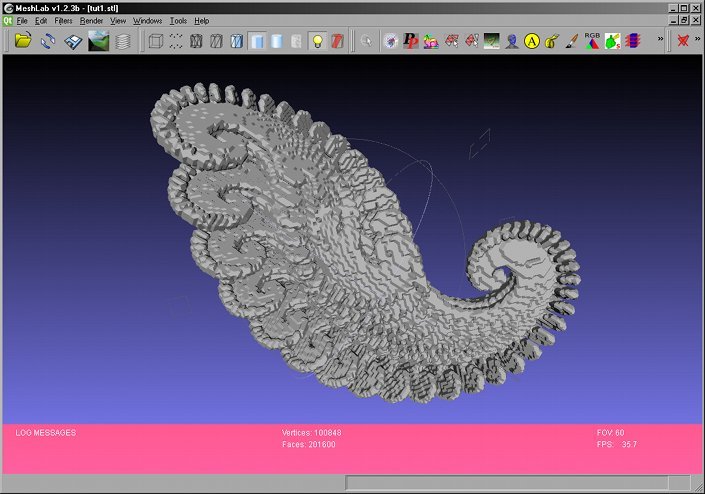Screen dimensions: 705x494
Task: Switch to Bounding Box render mode
Action: 155,41
